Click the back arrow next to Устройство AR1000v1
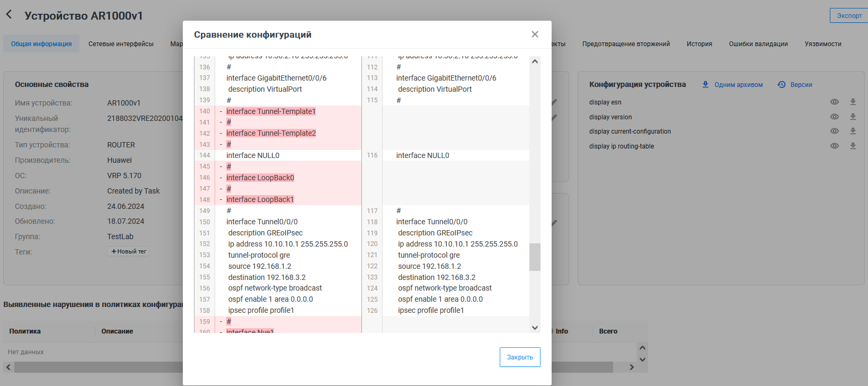This screenshot has width=868, height=386. click(9, 15)
